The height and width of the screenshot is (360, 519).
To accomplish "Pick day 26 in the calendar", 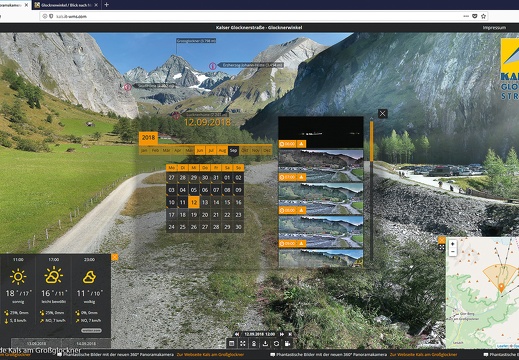I will 194,227.
